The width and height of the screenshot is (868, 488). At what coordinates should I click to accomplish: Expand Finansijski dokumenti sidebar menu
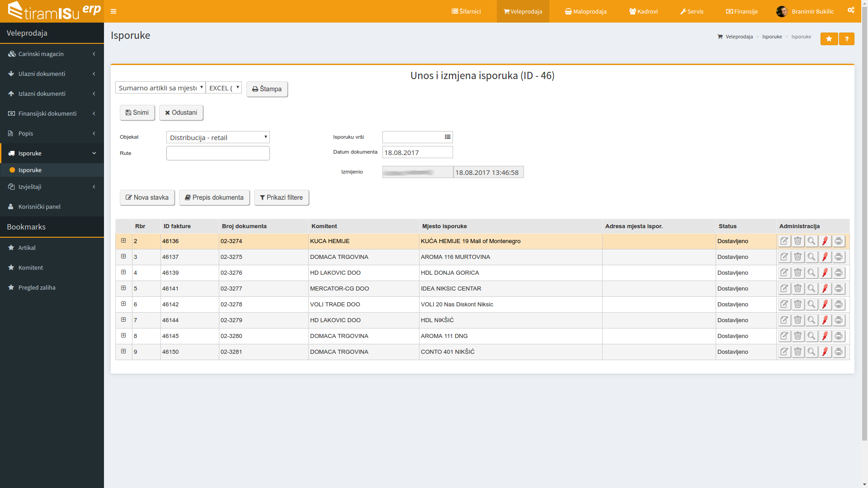click(52, 113)
